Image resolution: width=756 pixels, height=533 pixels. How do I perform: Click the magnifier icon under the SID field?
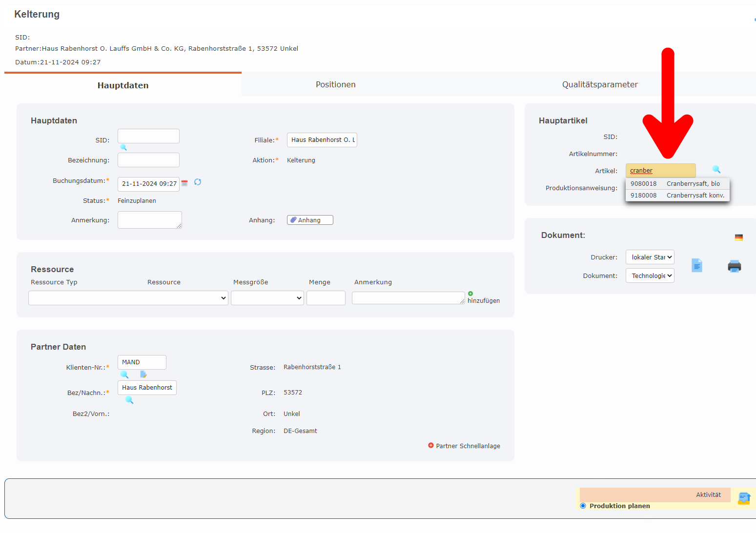pos(123,147)
